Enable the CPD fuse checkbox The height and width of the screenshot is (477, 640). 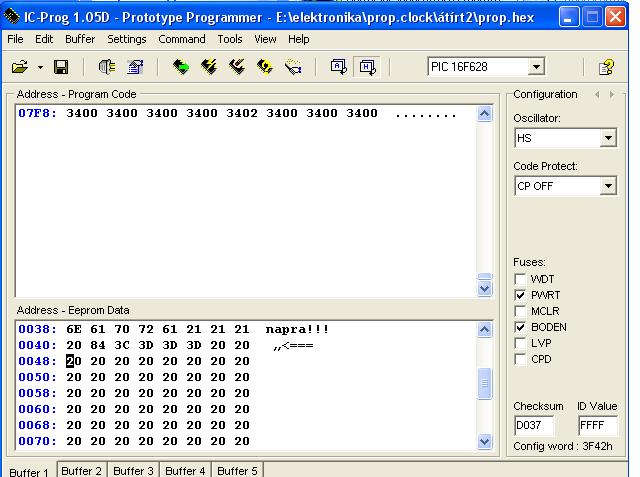(x=520, y=359)
